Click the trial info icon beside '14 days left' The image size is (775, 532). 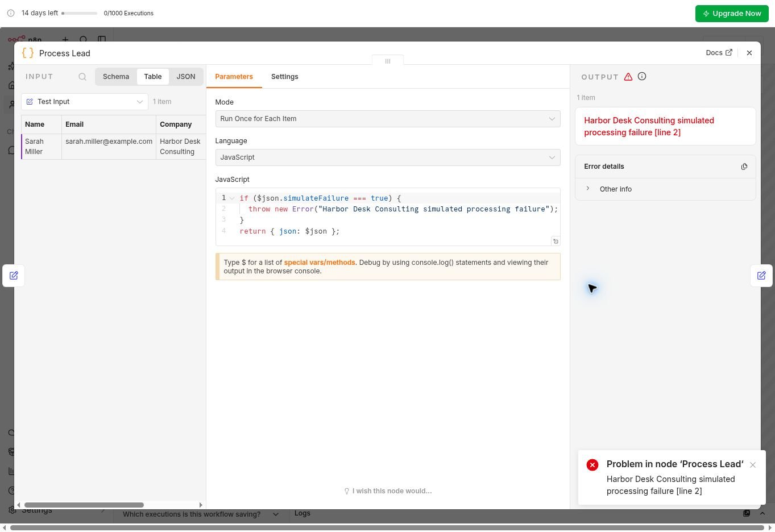coord(11,13)
